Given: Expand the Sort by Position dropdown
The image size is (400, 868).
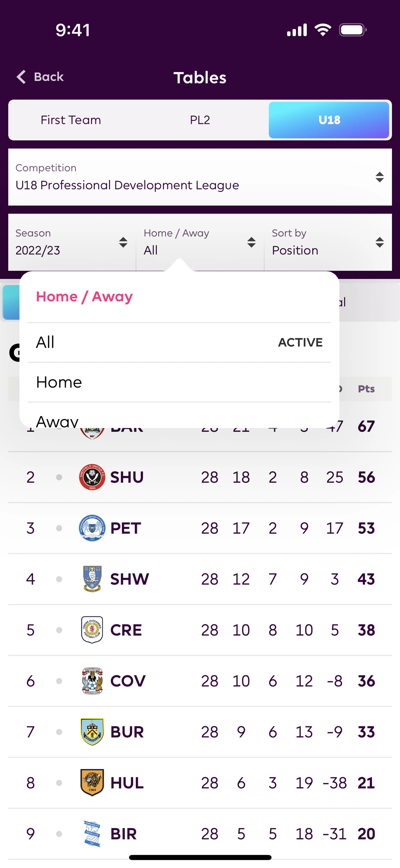Looking at the screenshot, I should coord(328,242).
